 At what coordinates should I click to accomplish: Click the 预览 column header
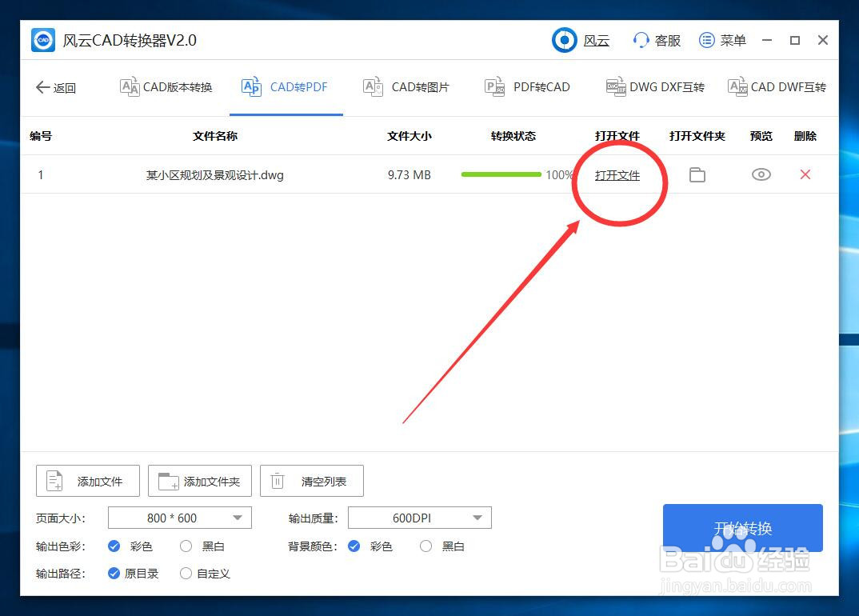point(761,136)
